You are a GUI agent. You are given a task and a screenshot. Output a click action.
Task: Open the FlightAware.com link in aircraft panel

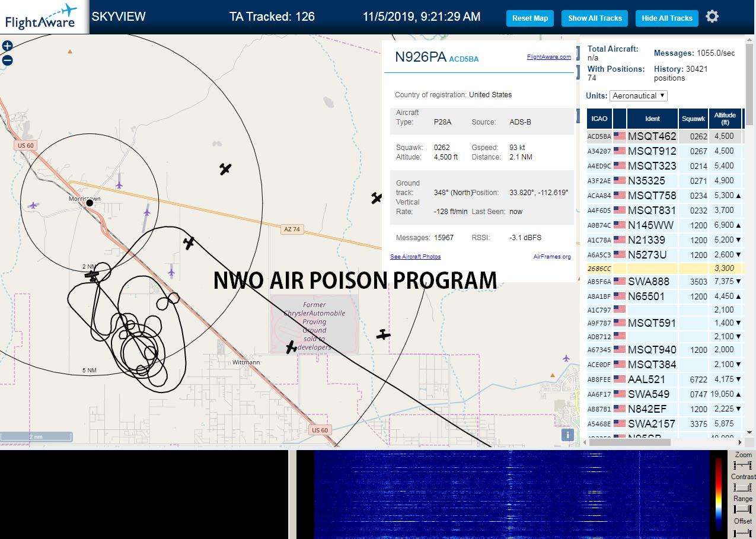coord(548,57)
